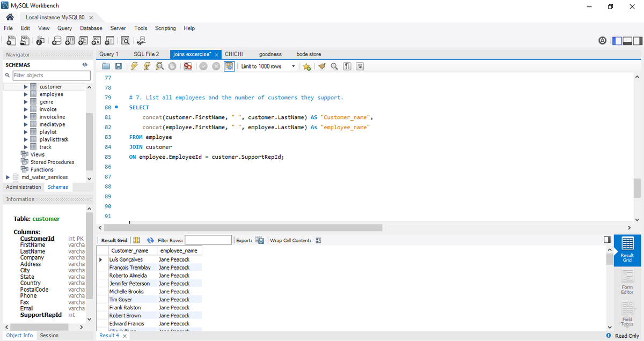Screen dimensions: 644x341
Task: Click in the Filter Rows input field
Action: click(x=208, y=240)
